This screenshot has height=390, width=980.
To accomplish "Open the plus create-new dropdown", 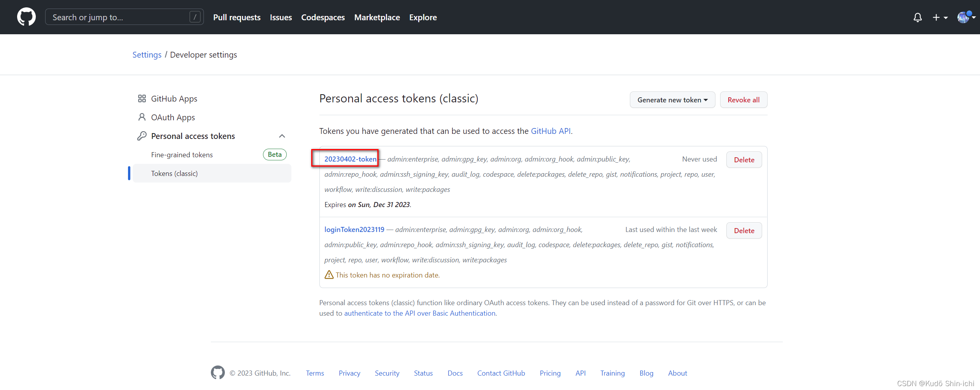I will pos(940,18).
